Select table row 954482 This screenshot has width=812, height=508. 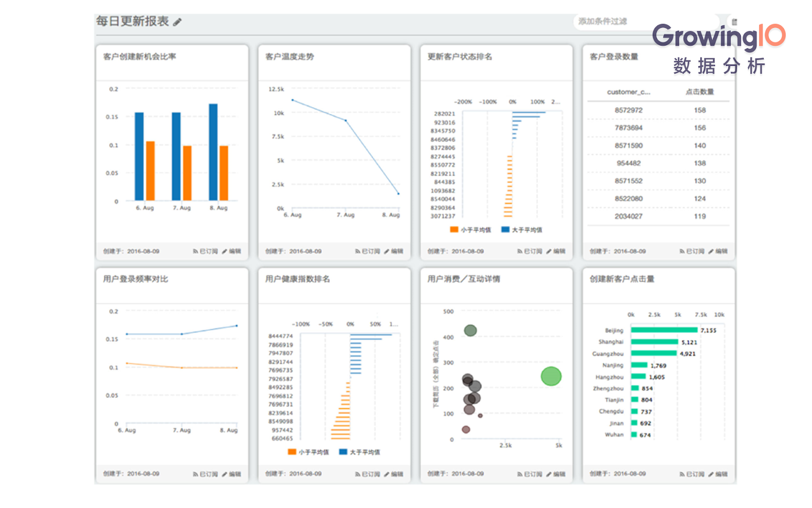tap(658, 164)
